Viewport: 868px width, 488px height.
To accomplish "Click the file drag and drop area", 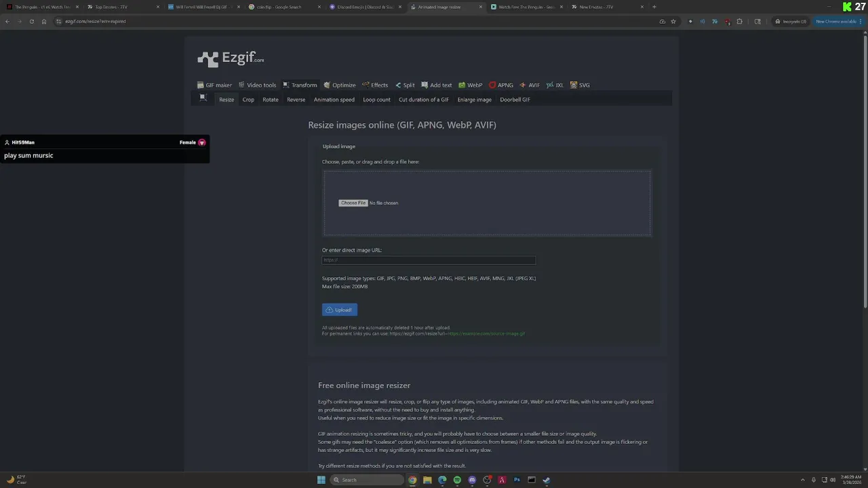I will pos(487,203).
